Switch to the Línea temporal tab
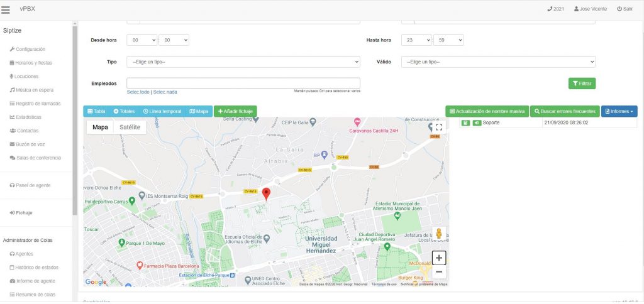 click(x=162, y=111)
